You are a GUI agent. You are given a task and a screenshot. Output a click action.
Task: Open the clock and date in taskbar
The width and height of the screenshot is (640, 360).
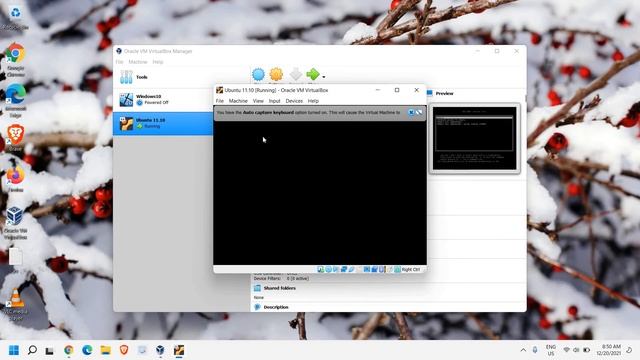point(609,350)
